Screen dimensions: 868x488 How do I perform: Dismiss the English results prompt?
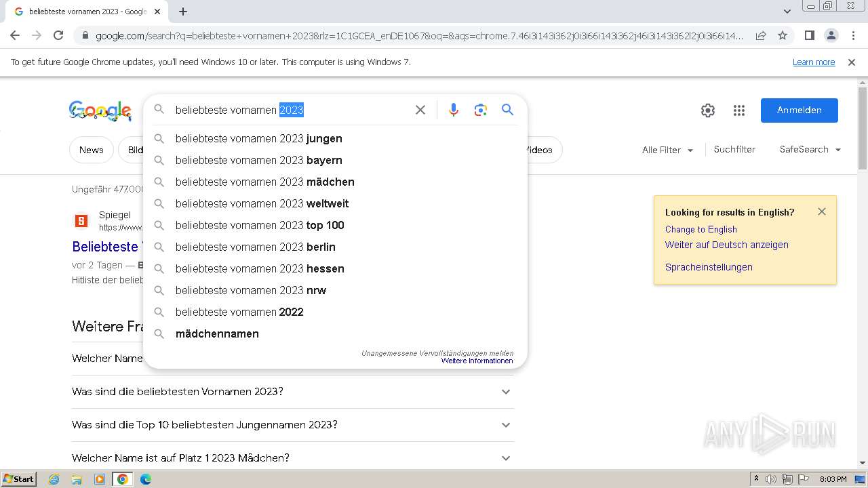click(x=822, y=211)
